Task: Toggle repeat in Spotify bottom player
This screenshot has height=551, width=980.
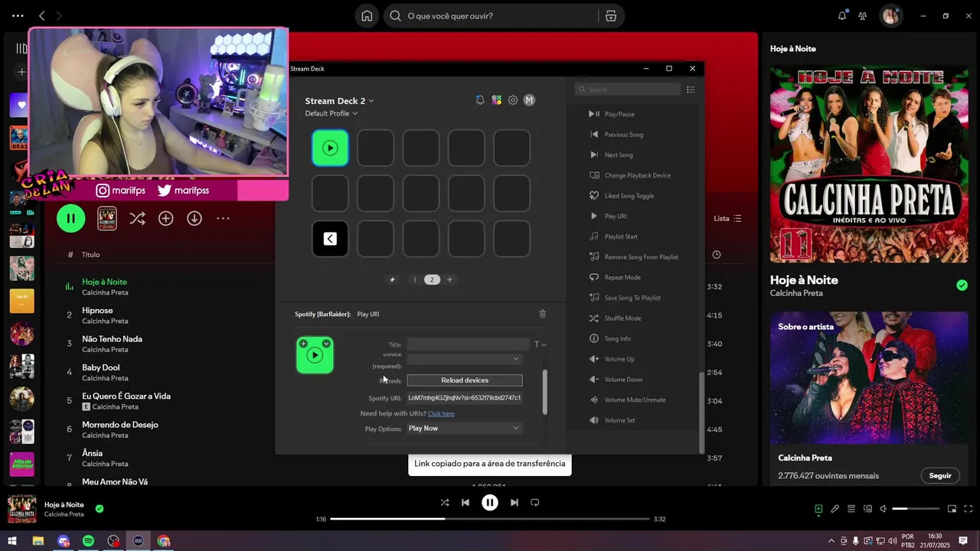Action: [535, 503]
